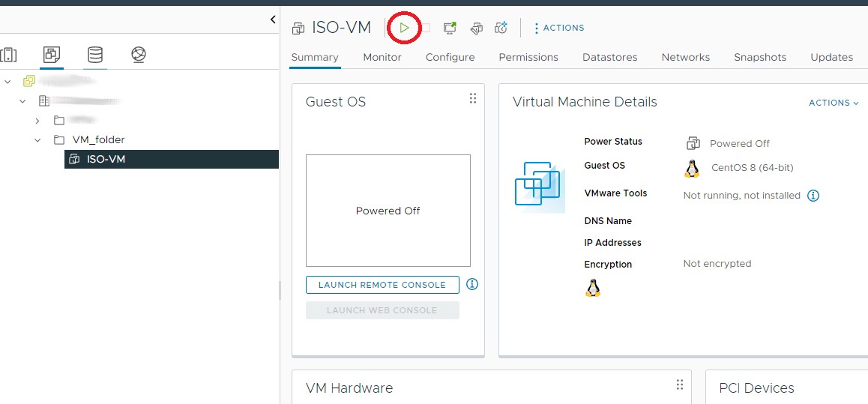Open the Configure tab
Viewport: 868px width, 404px height.
[x=450, y=57]
